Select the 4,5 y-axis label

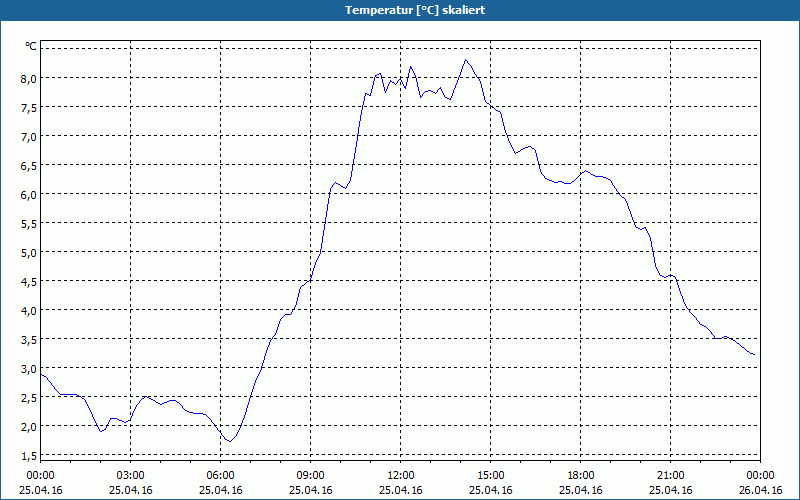29,282
